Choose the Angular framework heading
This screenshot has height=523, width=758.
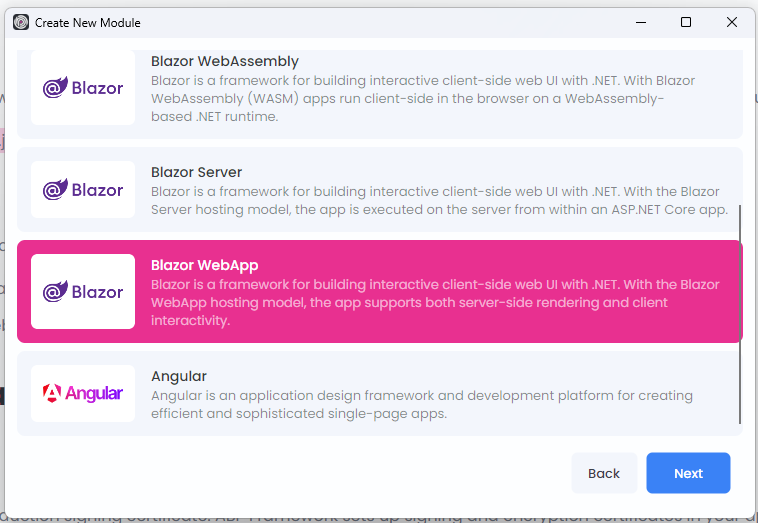[179, 376]
